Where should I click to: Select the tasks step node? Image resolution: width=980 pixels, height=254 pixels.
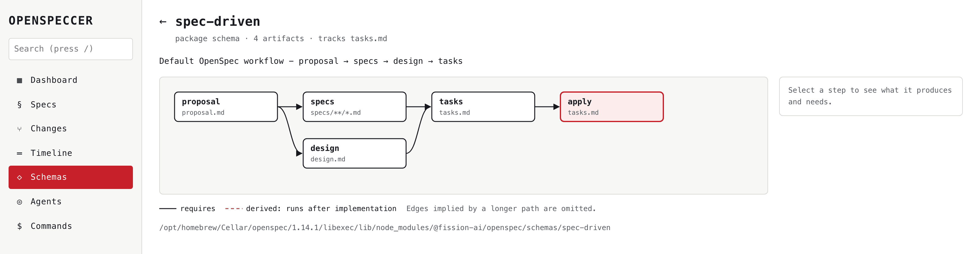483,107
